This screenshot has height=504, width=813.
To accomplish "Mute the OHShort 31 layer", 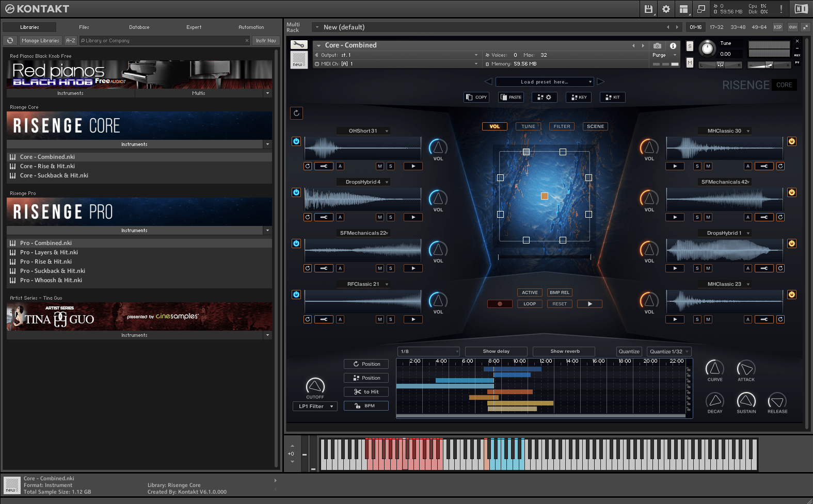I will [x=380, y=166].
